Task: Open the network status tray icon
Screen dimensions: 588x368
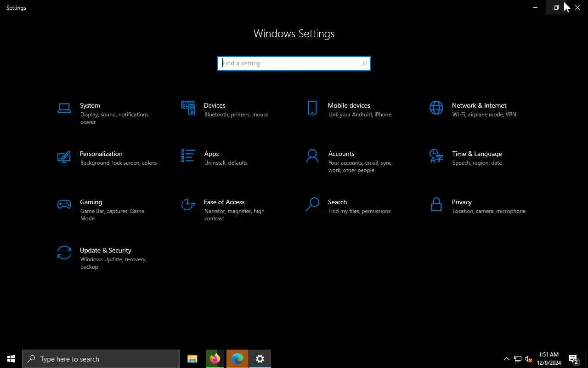Action: [518, 359]
